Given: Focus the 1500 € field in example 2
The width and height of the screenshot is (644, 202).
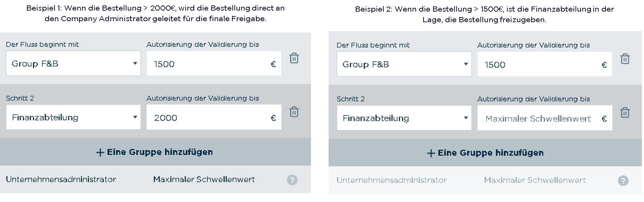Looking at the screenshot, I should pos(545,64).
